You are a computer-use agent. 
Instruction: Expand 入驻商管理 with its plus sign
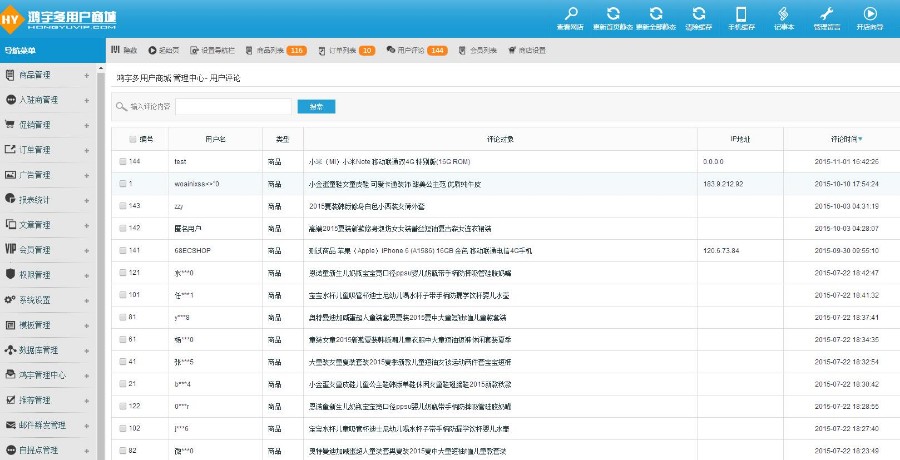87,100
